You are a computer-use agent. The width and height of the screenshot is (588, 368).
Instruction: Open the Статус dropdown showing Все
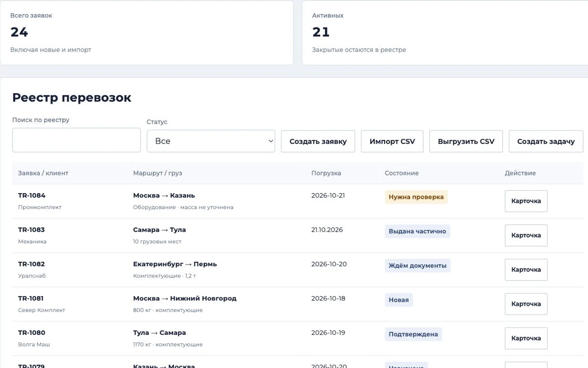click(x=211, y=141)
